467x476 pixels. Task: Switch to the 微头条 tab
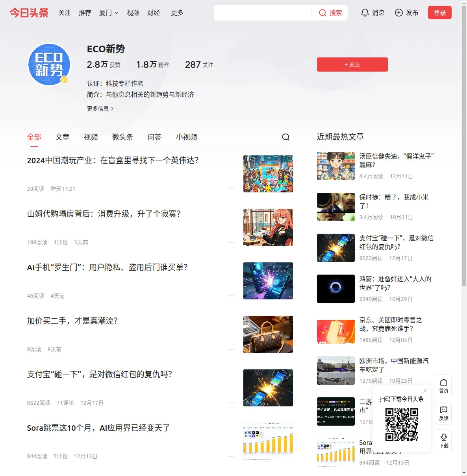pyautogui.click(x=122, y=137)
